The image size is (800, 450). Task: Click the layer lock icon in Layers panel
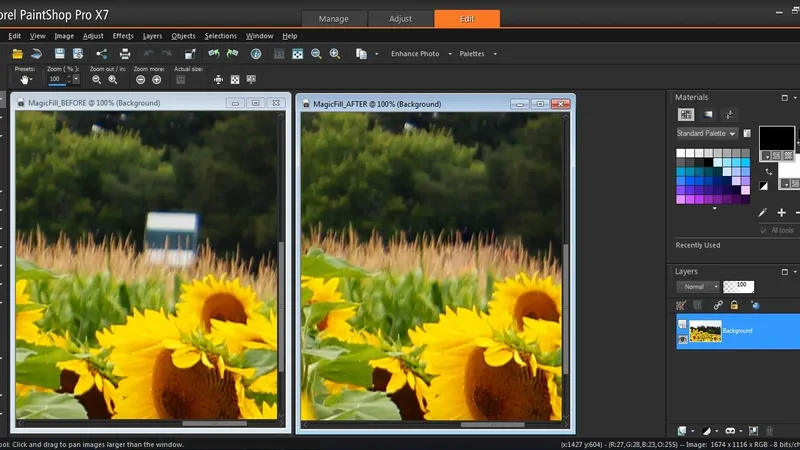pos(734,305)
